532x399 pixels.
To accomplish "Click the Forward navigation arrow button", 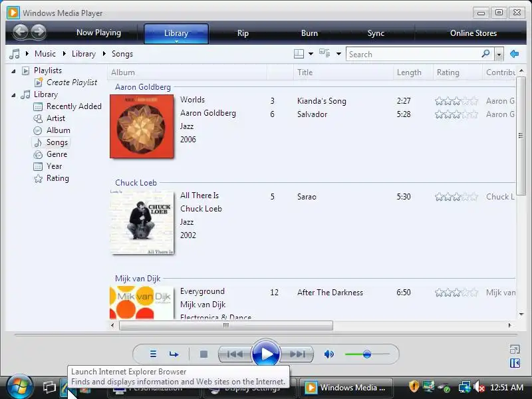I will 39,32.
